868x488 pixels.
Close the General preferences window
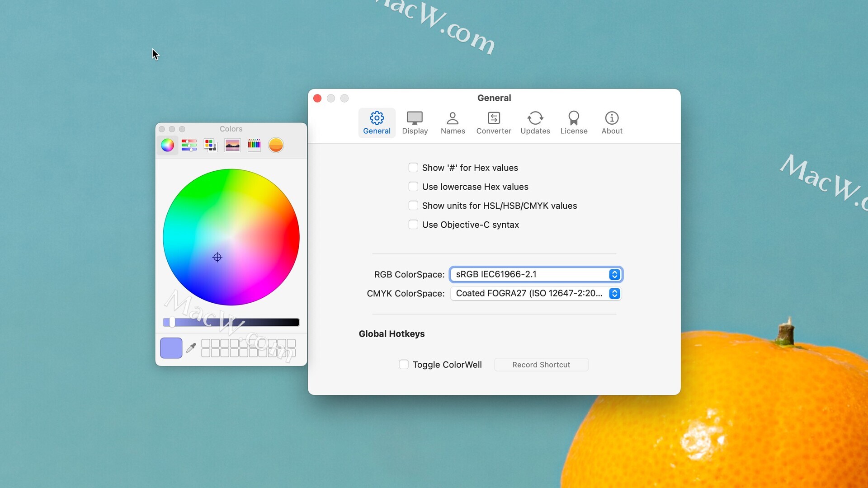point(317,98)
